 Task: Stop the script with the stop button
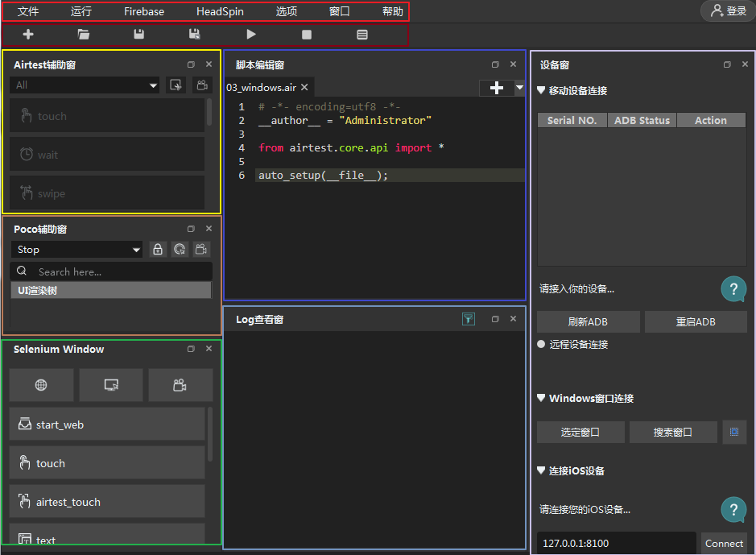[x=307, y=35]
